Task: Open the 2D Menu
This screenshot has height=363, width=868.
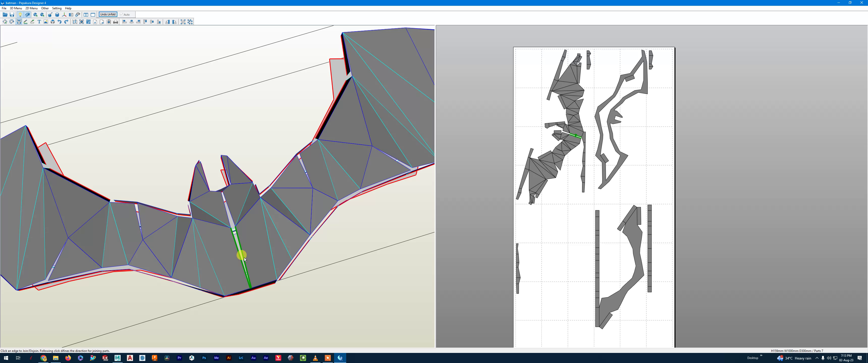Action: pos(31,8)
